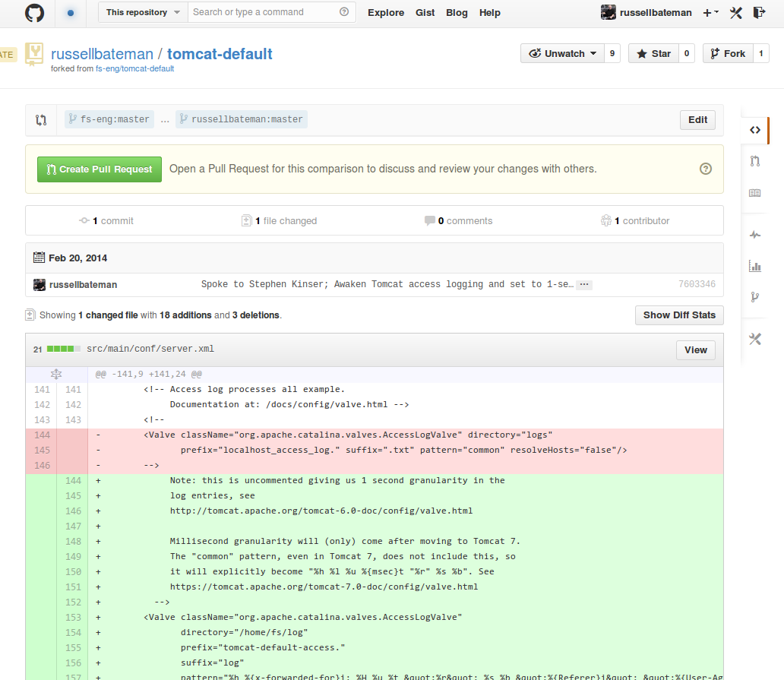Image resolution: width=784 pixels, height=680 pixels.
Task: Open the Pull Requests sidebar icon
Action: [x=755, y=161]
